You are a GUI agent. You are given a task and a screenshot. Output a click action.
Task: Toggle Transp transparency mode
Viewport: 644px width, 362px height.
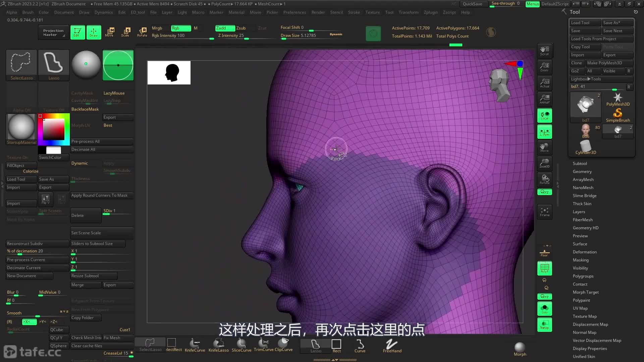(x=544, y=324)
